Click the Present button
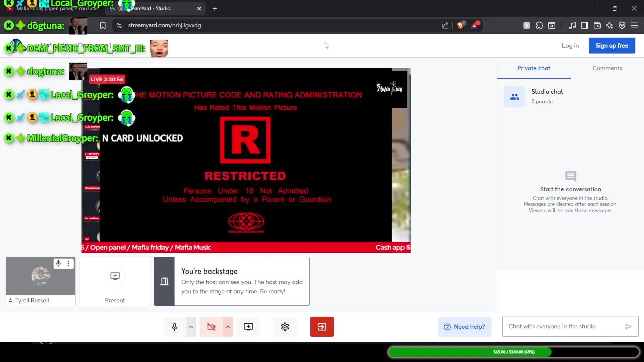Image resolution: width=644 pixels, height=362 pixels. click(x=115, y=282)
